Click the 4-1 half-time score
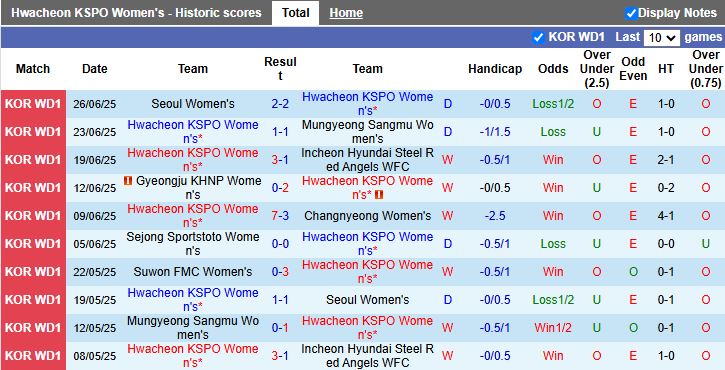725x370 pixels. click(666, 216)
